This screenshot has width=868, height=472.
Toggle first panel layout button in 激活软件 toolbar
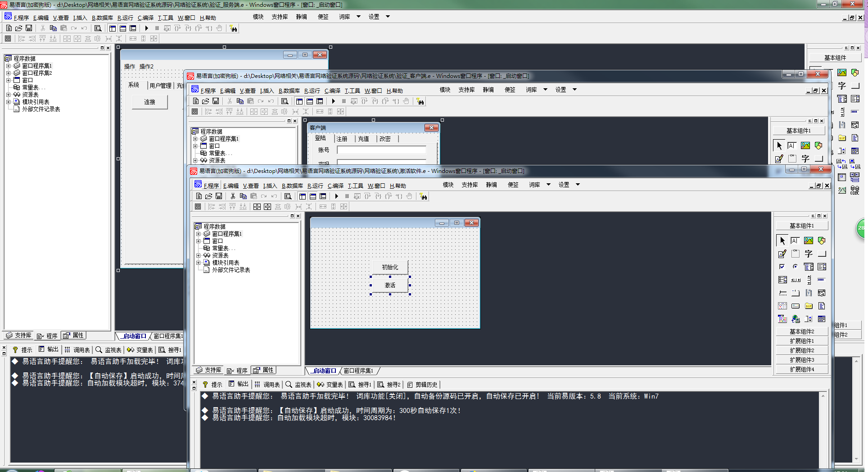(303, 196)
